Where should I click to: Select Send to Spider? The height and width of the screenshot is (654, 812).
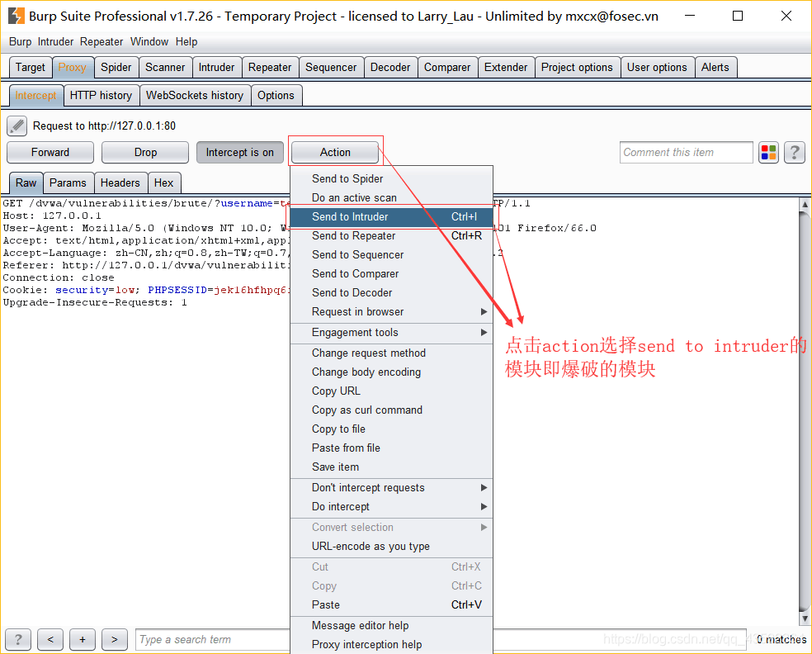click(x=391, y=179)
